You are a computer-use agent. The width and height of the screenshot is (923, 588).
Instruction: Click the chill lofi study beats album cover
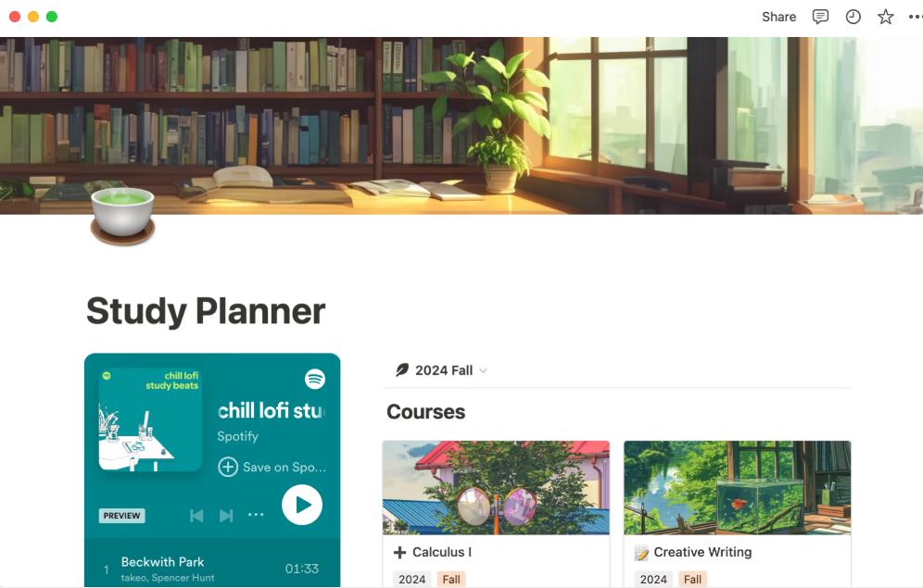coord(151,419)
